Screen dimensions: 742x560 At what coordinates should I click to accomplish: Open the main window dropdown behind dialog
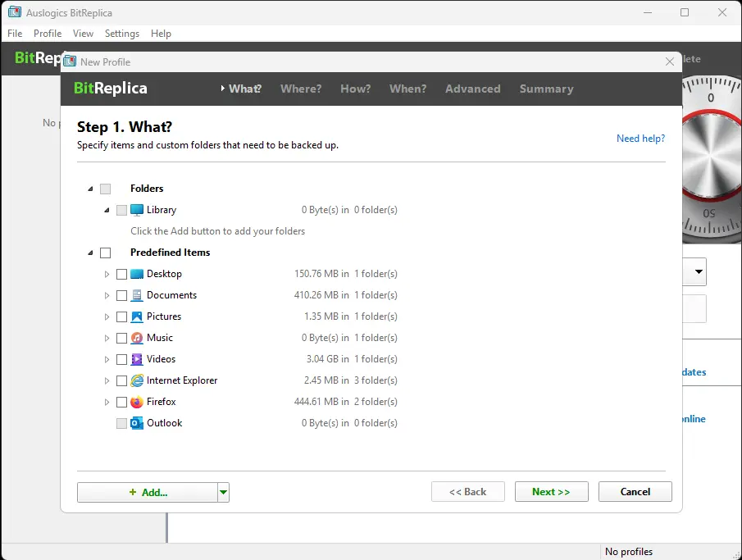tap(699, 271)
